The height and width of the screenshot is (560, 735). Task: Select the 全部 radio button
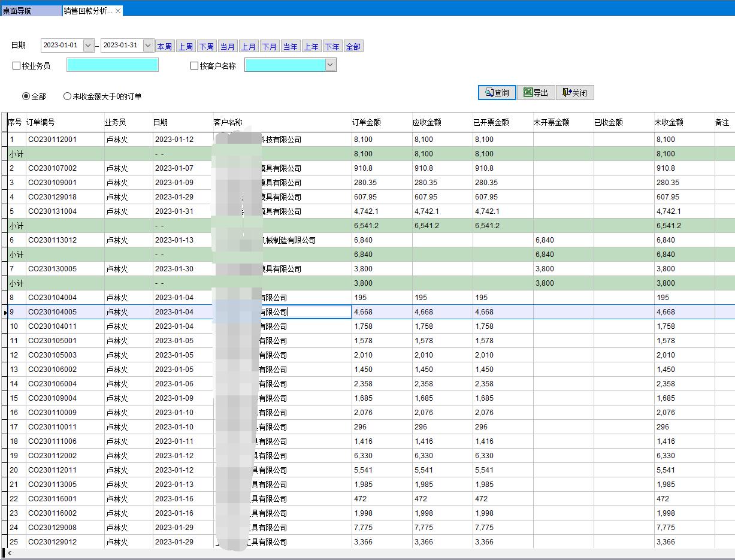26,96
